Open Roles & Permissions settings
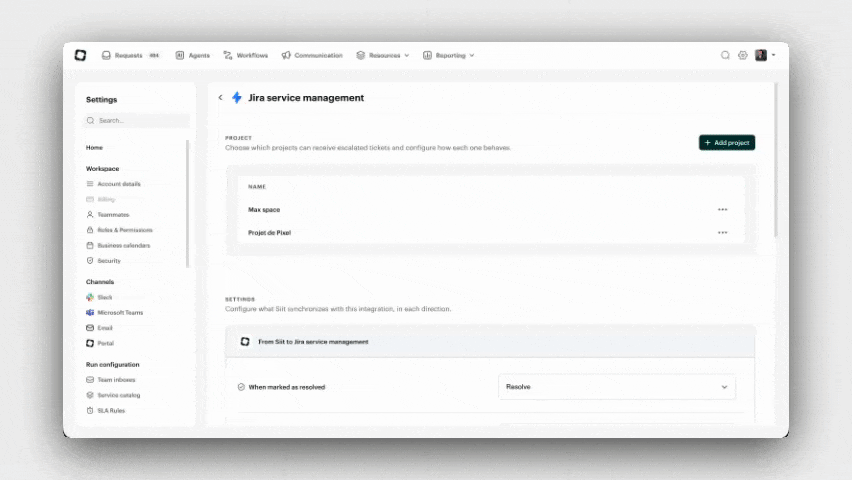Viewport: 852px width, 480px height. pyautogui.click(x=120, y=230)
